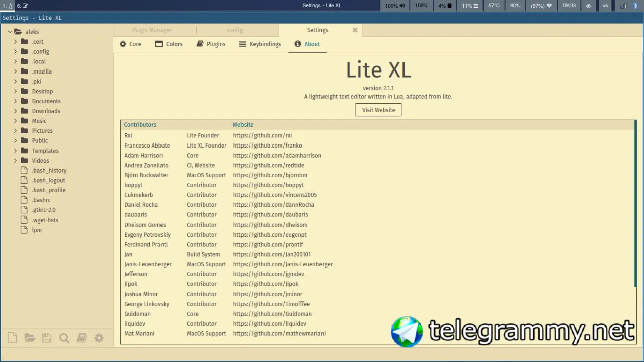Select workspace 6 in the top bar
Image resolution: width=644 pixels, height=362 pixels.
[x=22, y=6]
